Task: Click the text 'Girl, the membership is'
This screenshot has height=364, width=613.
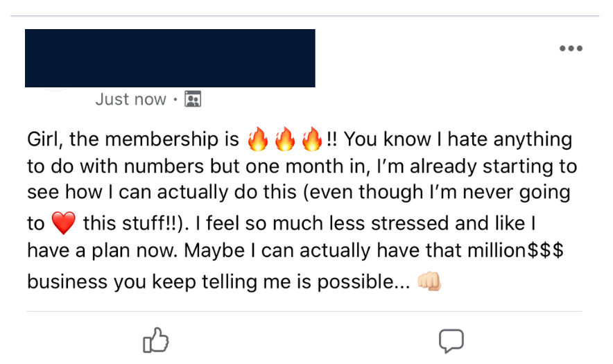Action: pyautogui.click(x=133, y=139)
